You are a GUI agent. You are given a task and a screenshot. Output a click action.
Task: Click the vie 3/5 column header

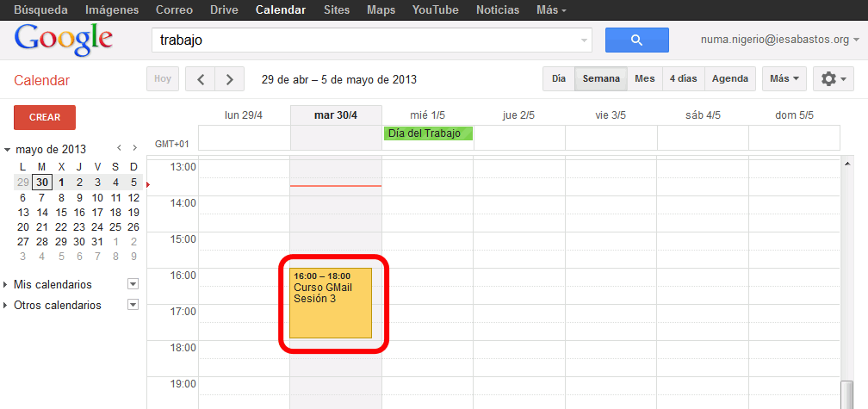click(611, 115)
